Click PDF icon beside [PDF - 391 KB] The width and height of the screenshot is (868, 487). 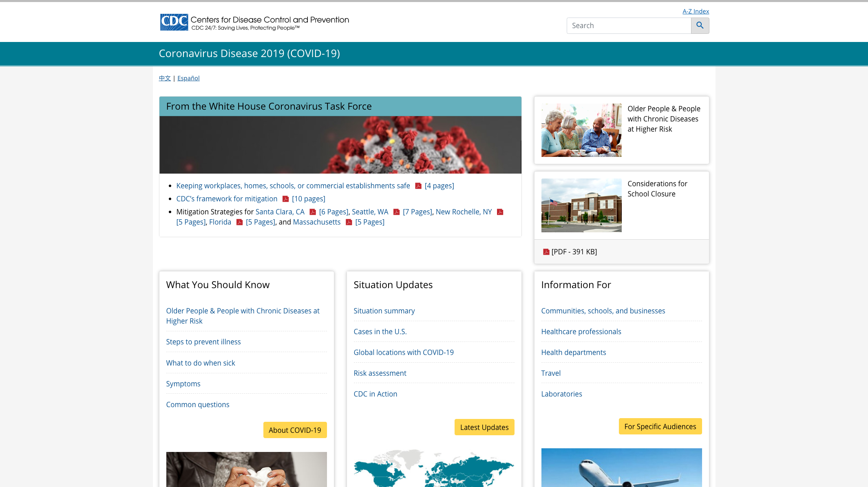coord(546,252)
